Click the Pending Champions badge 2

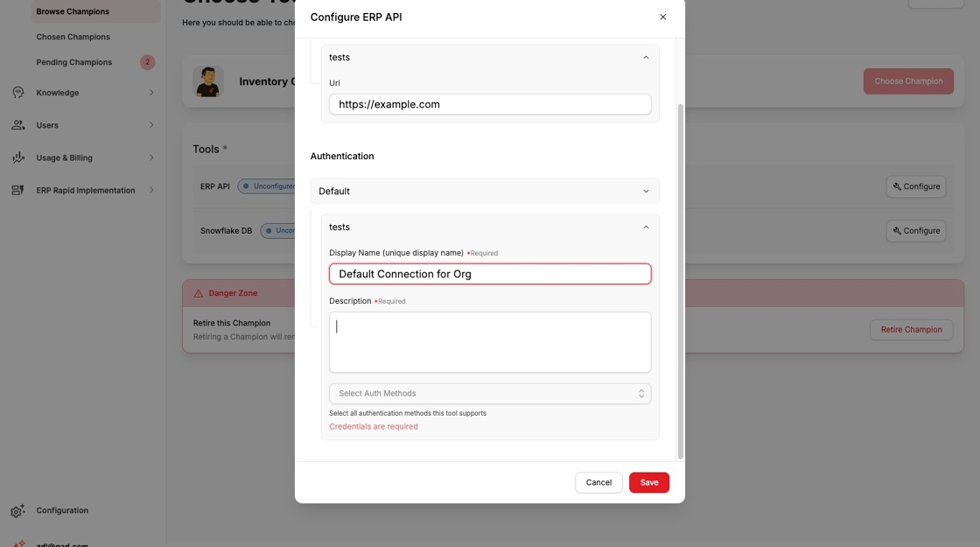tap(148, 62)
